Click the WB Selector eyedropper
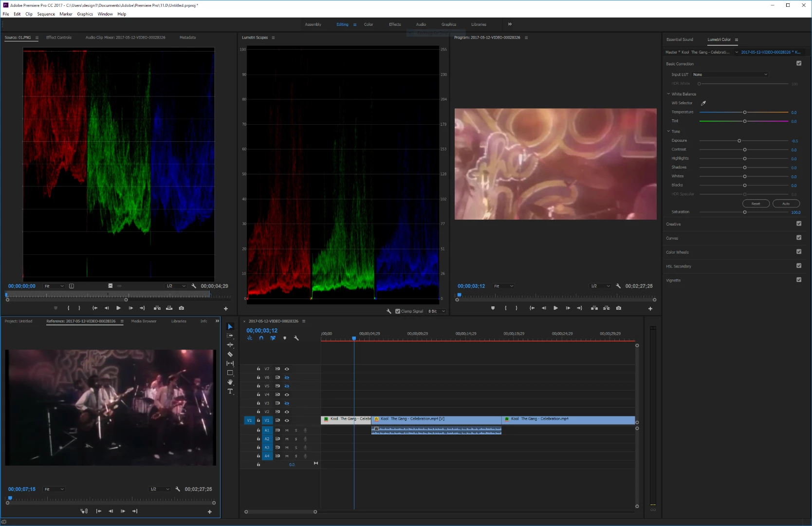Screen dimensions: 812x526 [x=703, y=103]
